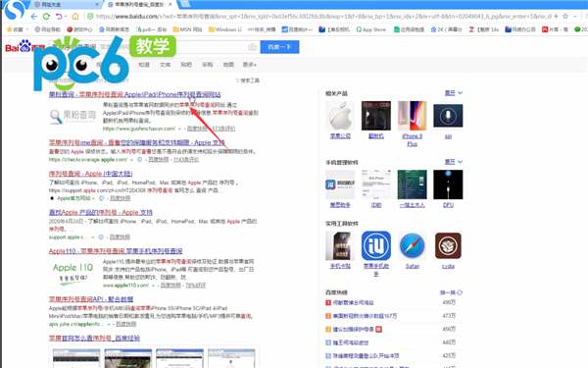Screen dimensions: 588x368
Task: Click the Cydia brown box app icon
Action: [448, 245]
